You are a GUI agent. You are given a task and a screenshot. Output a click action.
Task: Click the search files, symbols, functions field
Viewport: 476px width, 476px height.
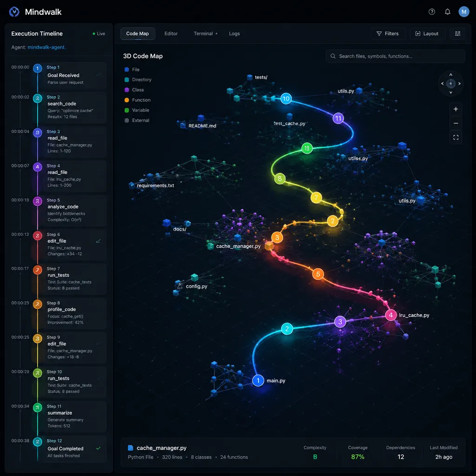[x=395, y=56]
